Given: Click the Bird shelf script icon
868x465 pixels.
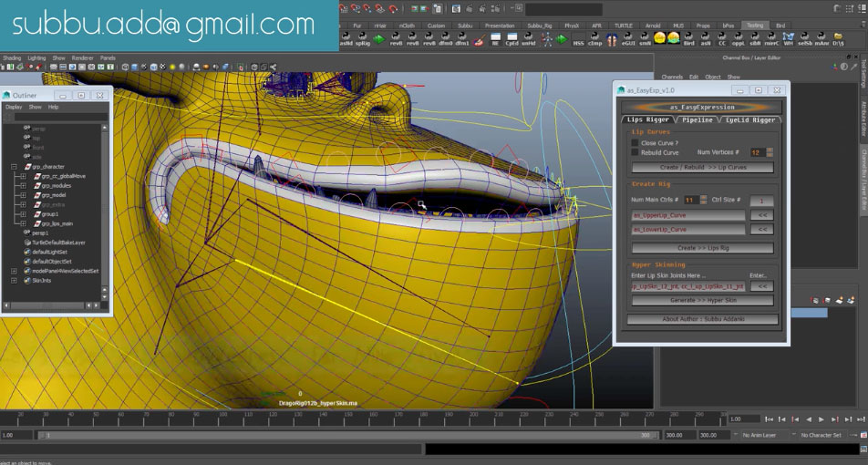Looking at the screenshot, I should [688, 38].
